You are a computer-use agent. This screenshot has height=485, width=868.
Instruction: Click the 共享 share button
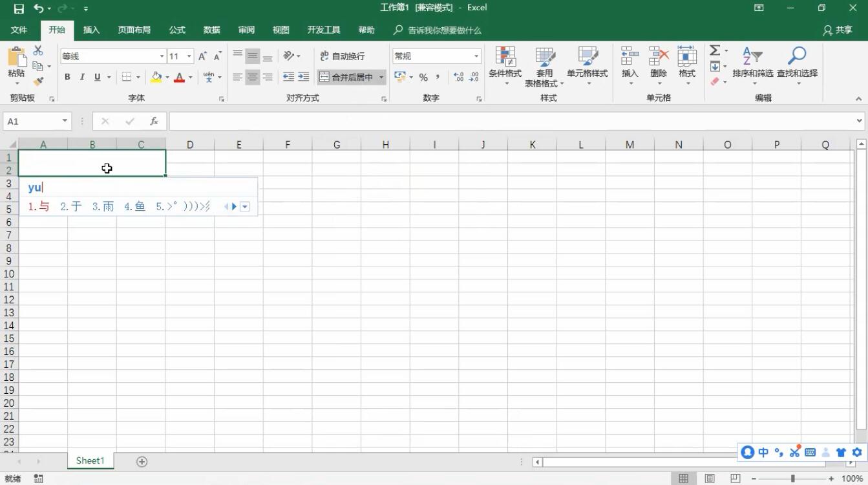(x=838, y=30)
